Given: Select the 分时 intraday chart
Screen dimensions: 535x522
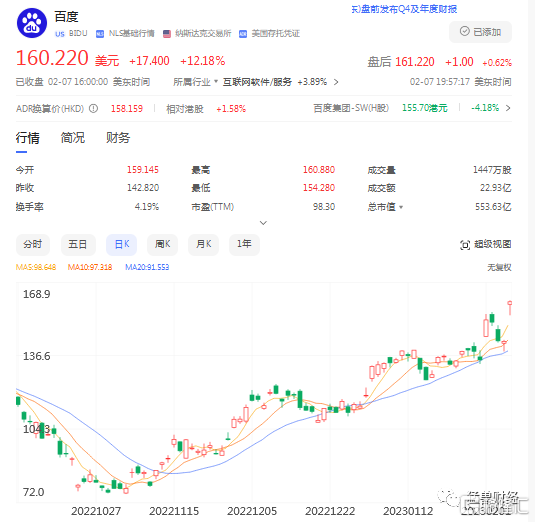Looking at the screenshot, I should pos(33,245).
